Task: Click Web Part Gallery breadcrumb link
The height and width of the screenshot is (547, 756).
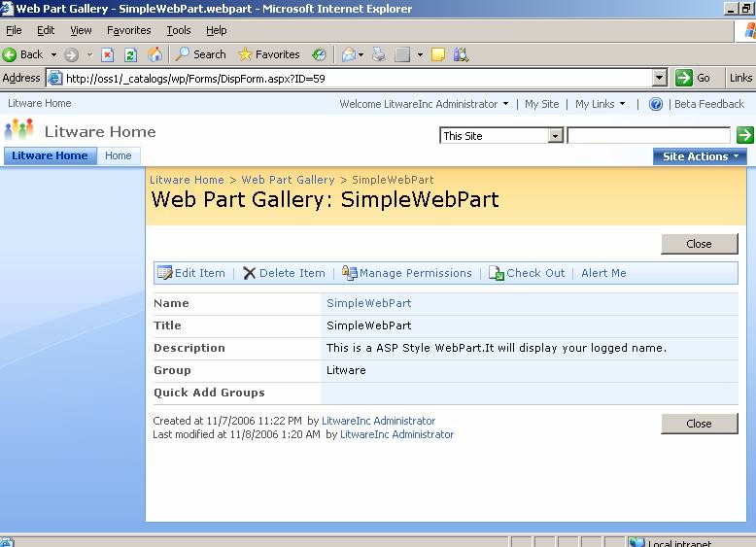Action: [288, 180]
